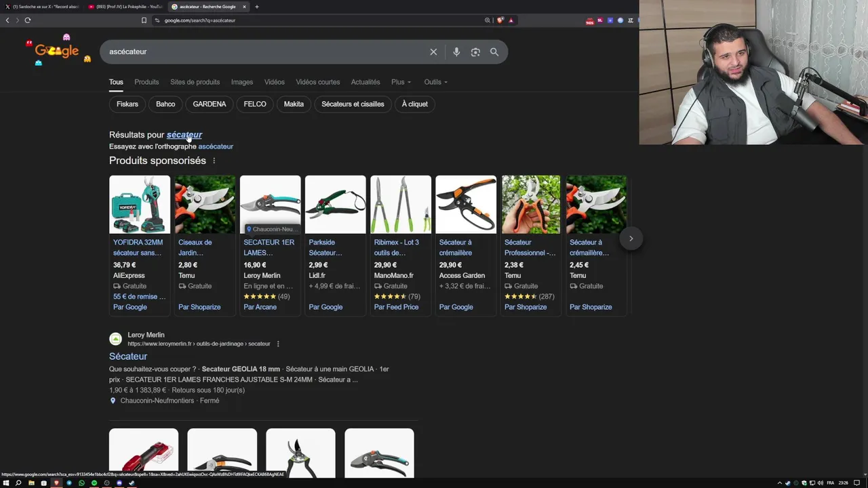This screenshot has width=868, height=488.
Task: Bookmark this page icon in address bar
Action: click(144, 20)
